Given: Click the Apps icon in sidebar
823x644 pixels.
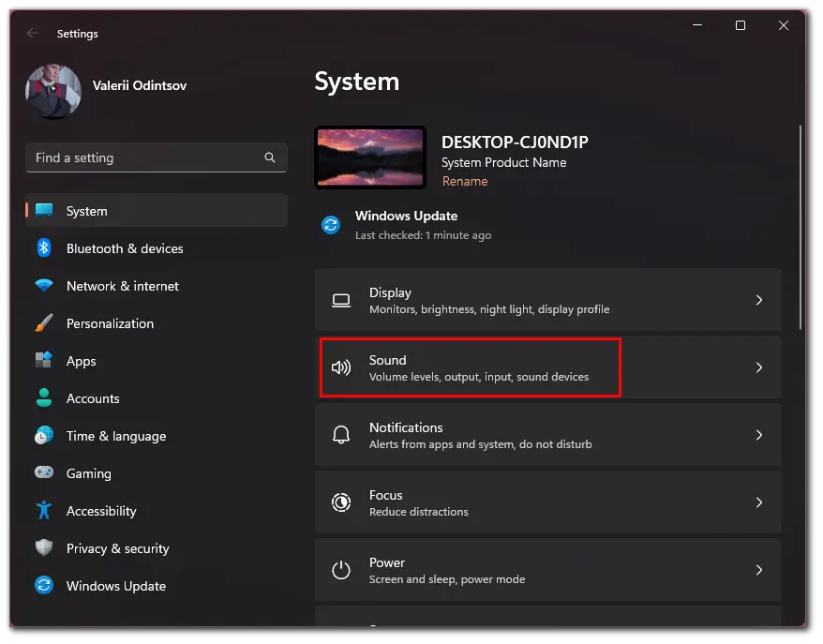Looking at the screenshot, I should tap(44, 361).
